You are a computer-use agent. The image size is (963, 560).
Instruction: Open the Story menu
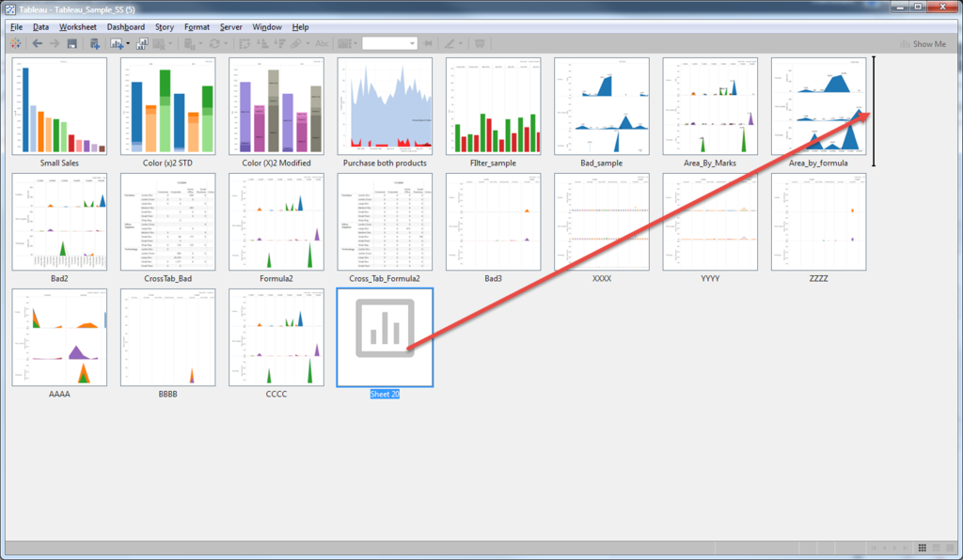coord(164,27)
